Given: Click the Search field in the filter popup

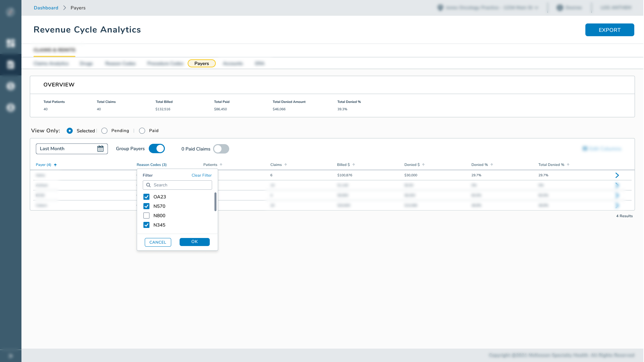Looking at the screenshot, I should 177,185.
